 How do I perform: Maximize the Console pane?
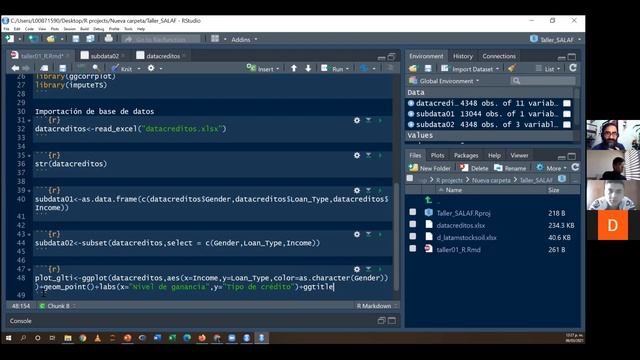pos(392,321)
